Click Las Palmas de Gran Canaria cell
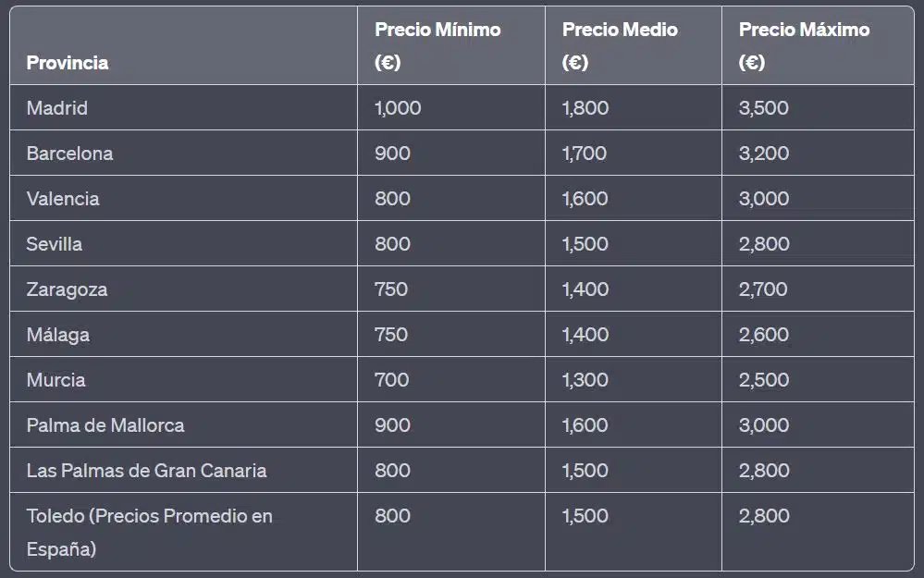This screenshot has height=578, width=924. [146, 471]
